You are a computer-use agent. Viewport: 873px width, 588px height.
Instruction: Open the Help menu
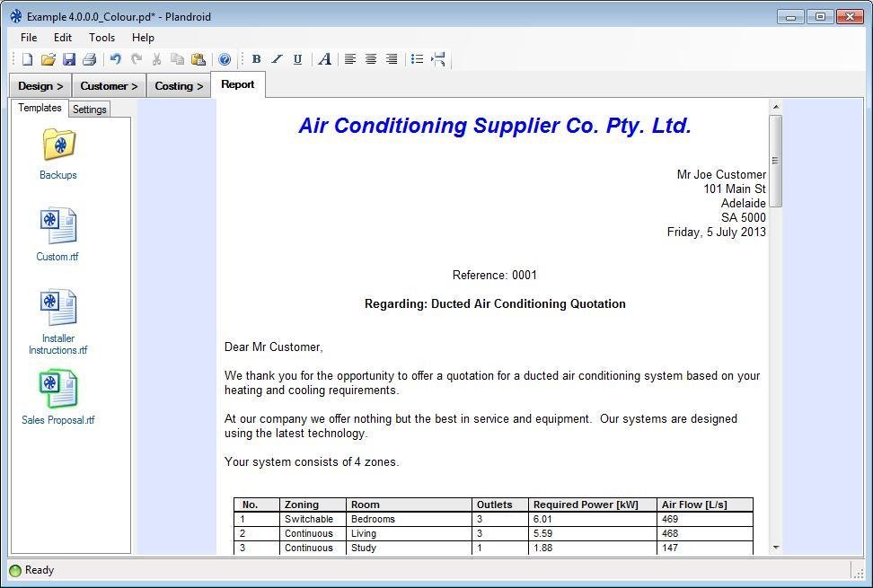[143, 38]
